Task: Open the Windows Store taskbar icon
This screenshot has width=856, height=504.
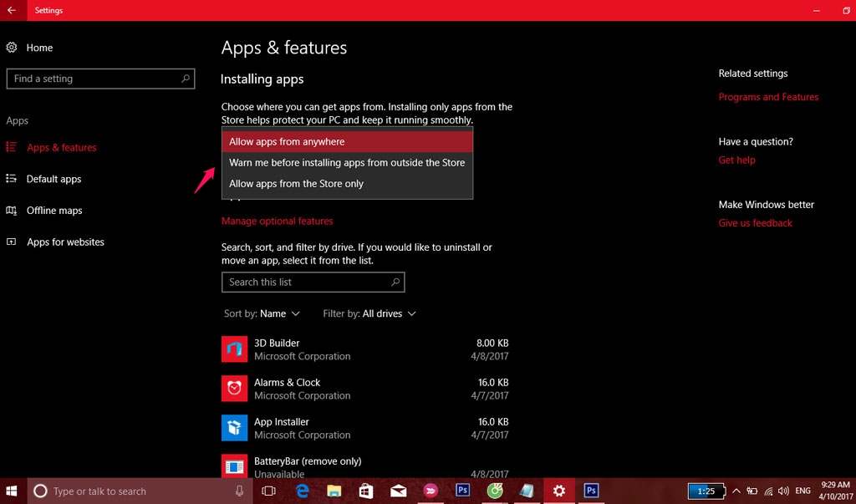Action: pos(366,491)
